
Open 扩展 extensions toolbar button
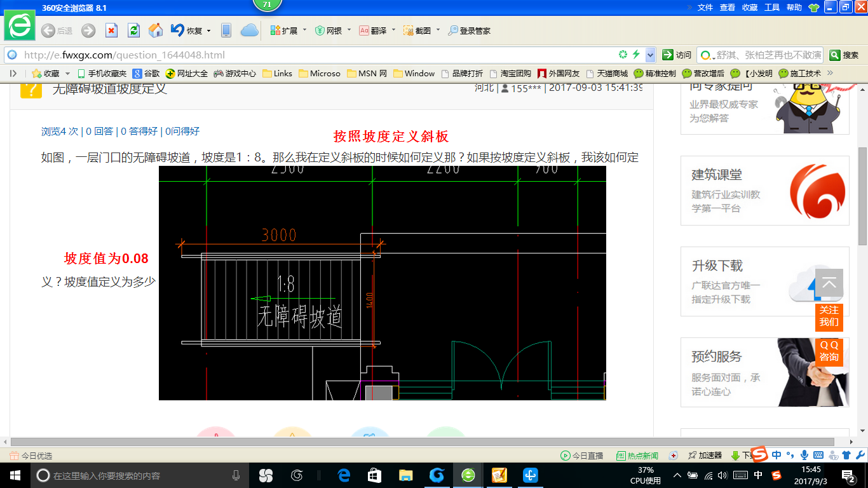pos(284,30)
